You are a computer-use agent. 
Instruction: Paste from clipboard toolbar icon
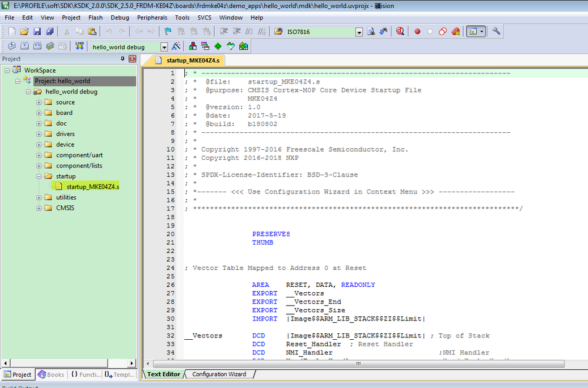point(92,32)
